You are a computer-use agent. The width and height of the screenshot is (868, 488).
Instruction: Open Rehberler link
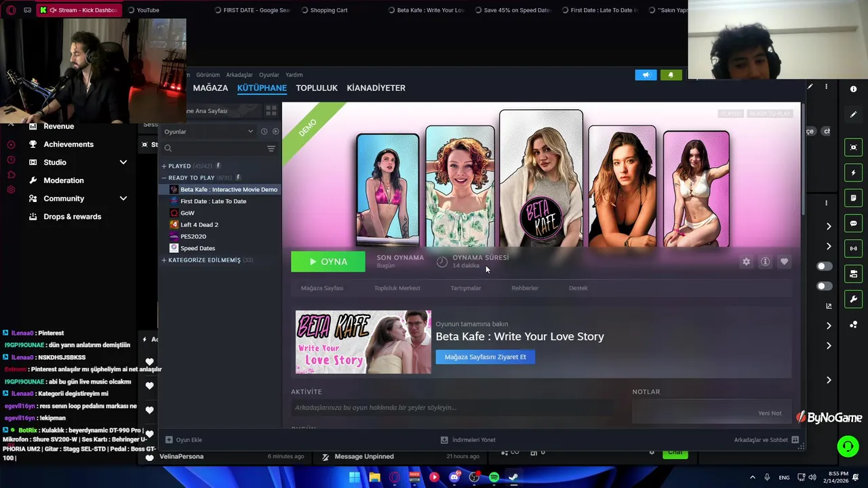(x=525, y=288)
